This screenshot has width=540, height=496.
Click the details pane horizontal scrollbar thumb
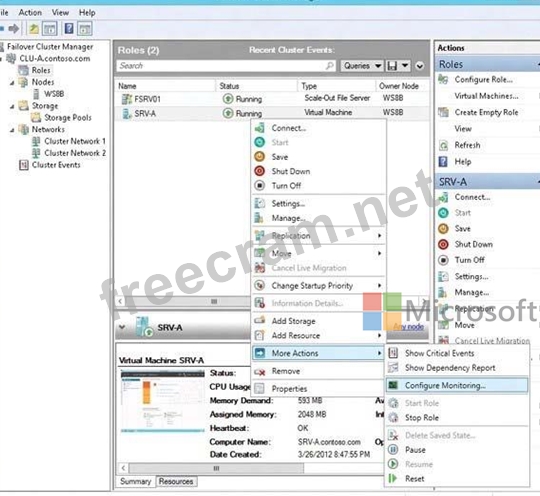216,468
